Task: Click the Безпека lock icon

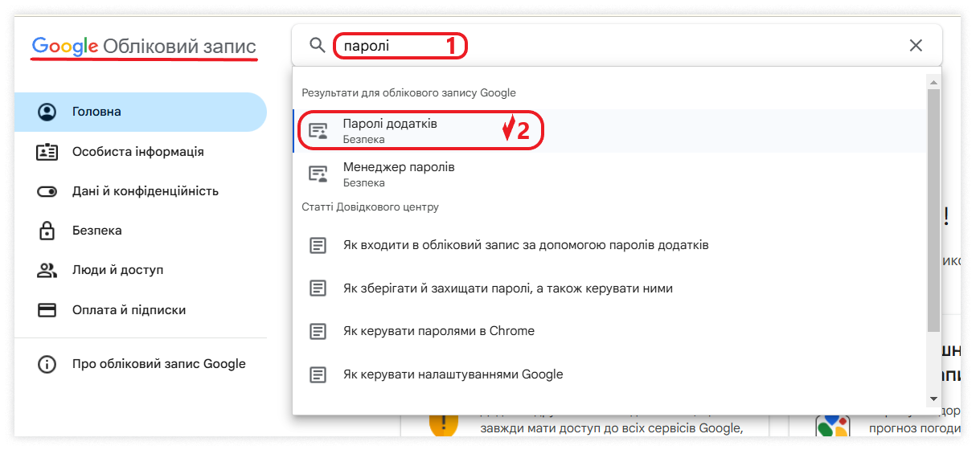Action: click(x=47, y=231)
